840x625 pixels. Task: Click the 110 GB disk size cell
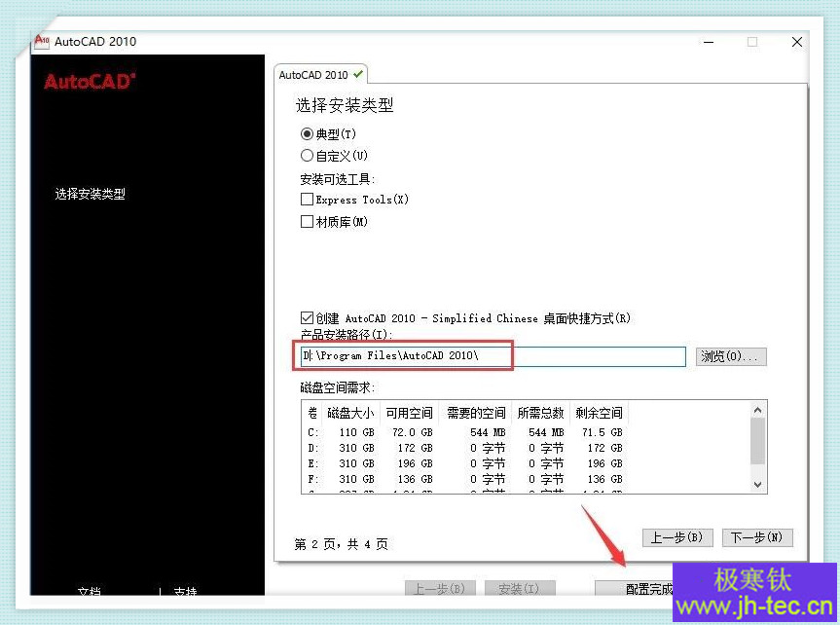click(x=356, y=432)
